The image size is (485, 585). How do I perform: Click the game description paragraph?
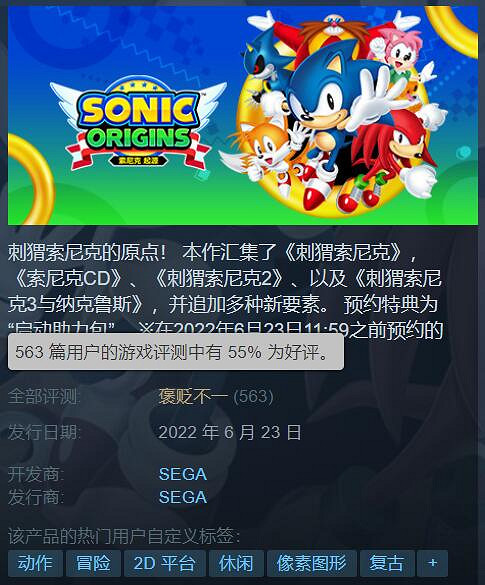click(225, 291)
